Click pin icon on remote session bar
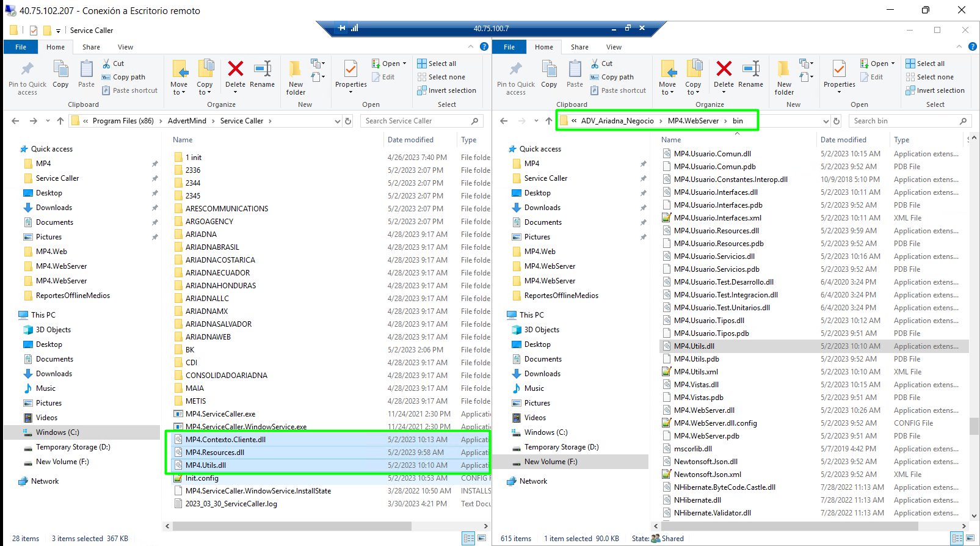 tap(342, 28)
